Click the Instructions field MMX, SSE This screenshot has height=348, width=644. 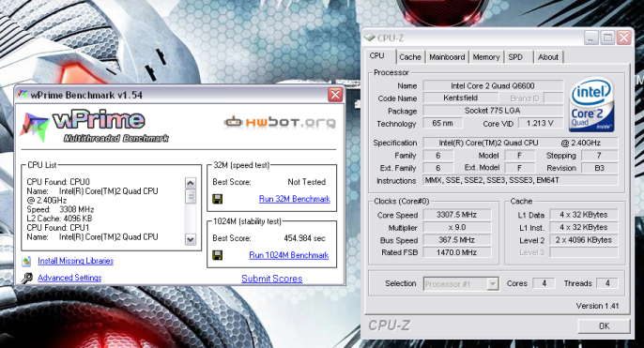point(520,180)
